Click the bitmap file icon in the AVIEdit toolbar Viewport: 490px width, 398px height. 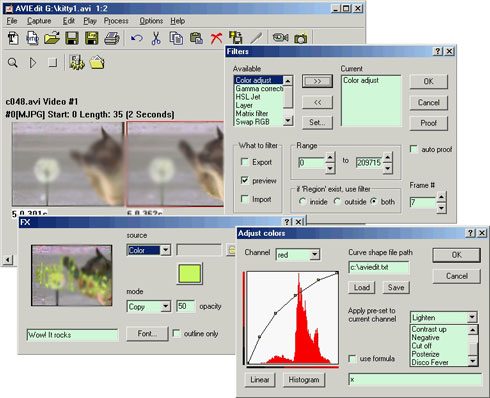pos(32,38)
